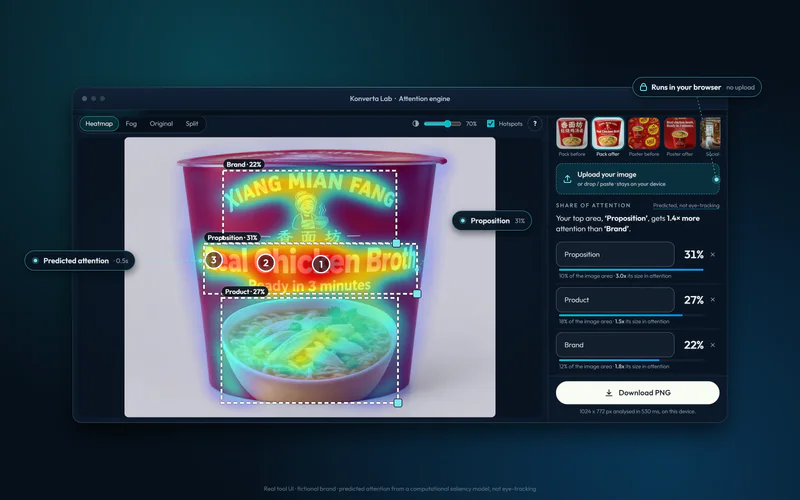The width and height of the screenshot is (800, 500).
Task: Click the lock icon in the browser badge
Action: coord(643,87)
